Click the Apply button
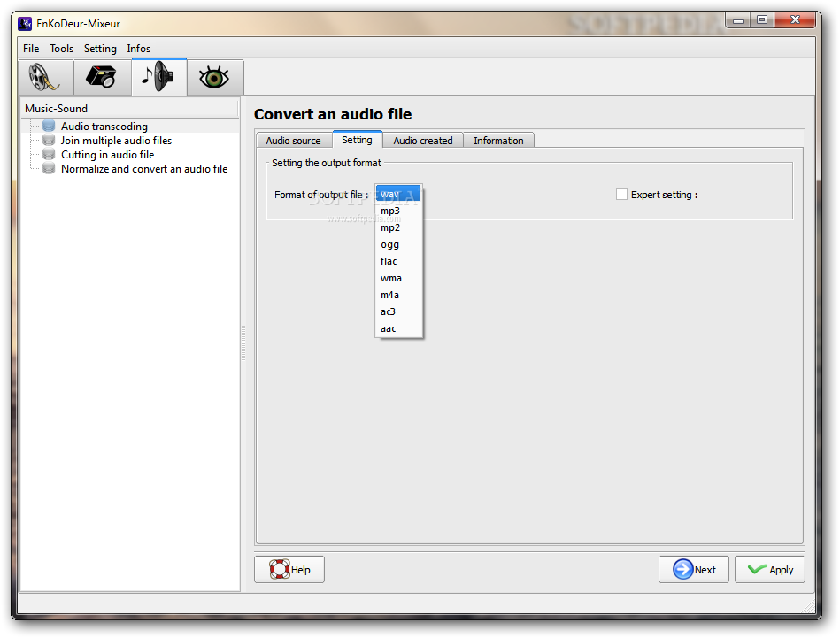840x638 pixels. point(770,570)
